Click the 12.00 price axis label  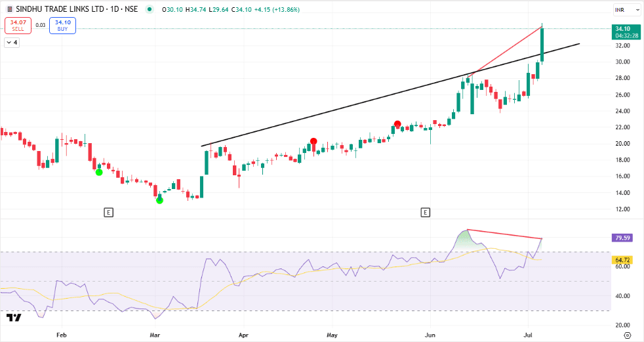point(623,209)
